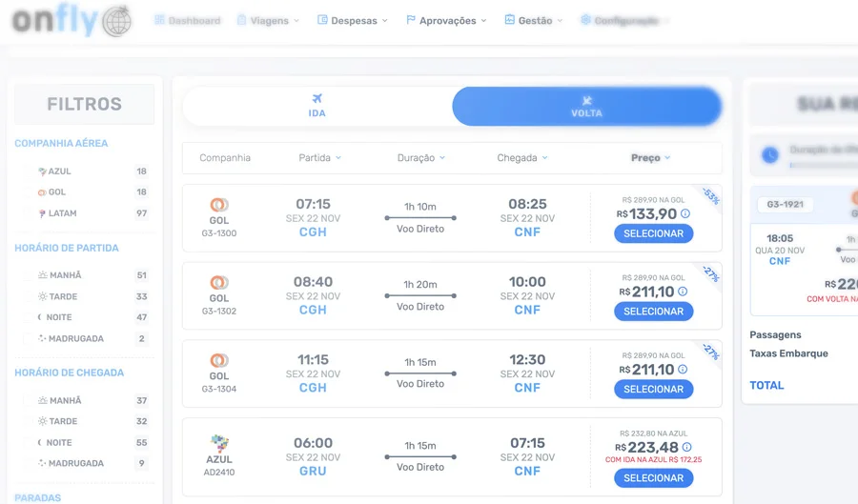Screen dimensions: 858x504
Task: Click the Gestão chart icon
Action: pos(509,19)
